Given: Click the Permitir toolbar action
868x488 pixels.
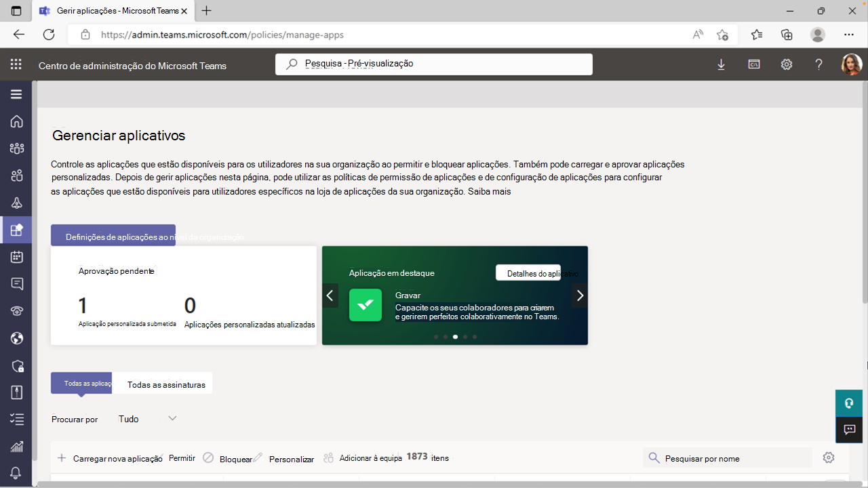Looking at the screenshot, I should tap(182, 458).
